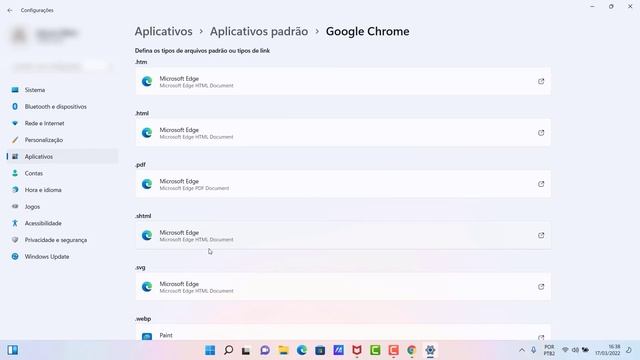
Task: Open Personalização settings
Action: [62, 140]
